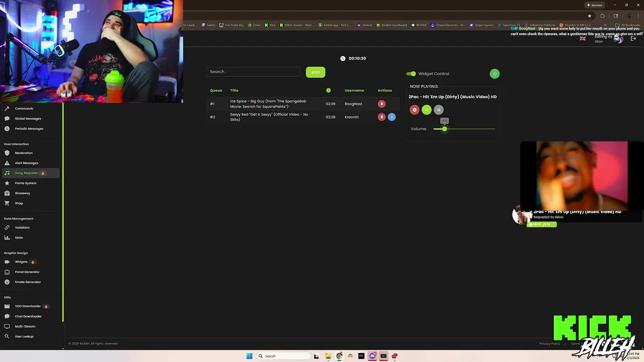Click the Alert Messages warning icon
The width and height of the screenshot is (644, 362).
click(x=7, y=163)
